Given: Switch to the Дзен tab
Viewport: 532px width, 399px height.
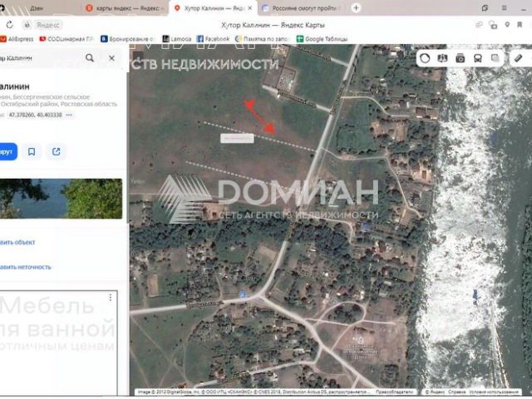Looking at the screenshot, I should point(37,8).
